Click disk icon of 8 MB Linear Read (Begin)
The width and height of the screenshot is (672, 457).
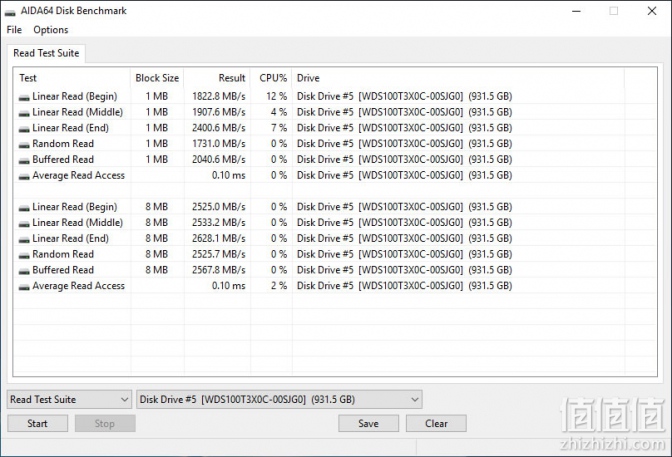click(x=24, y=208)
